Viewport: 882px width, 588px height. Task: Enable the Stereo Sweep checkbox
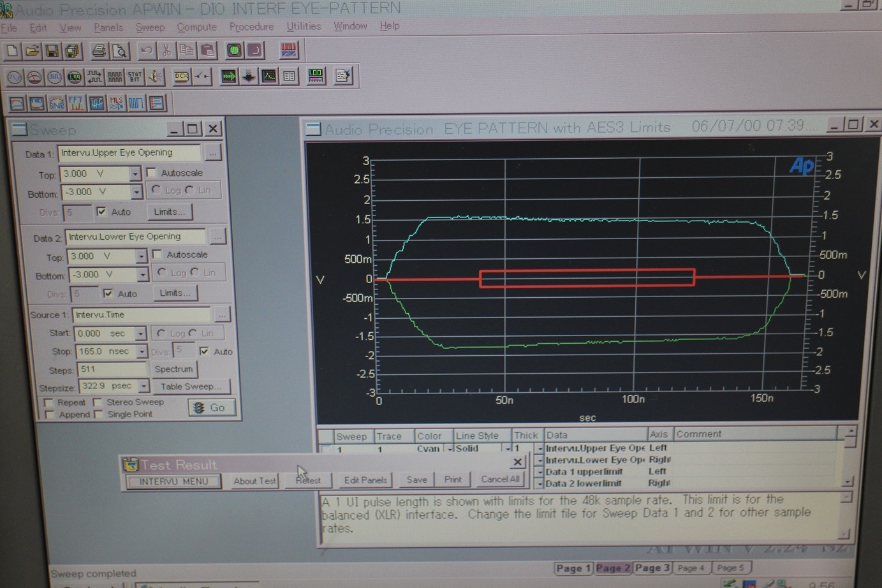tap(98, 402)
